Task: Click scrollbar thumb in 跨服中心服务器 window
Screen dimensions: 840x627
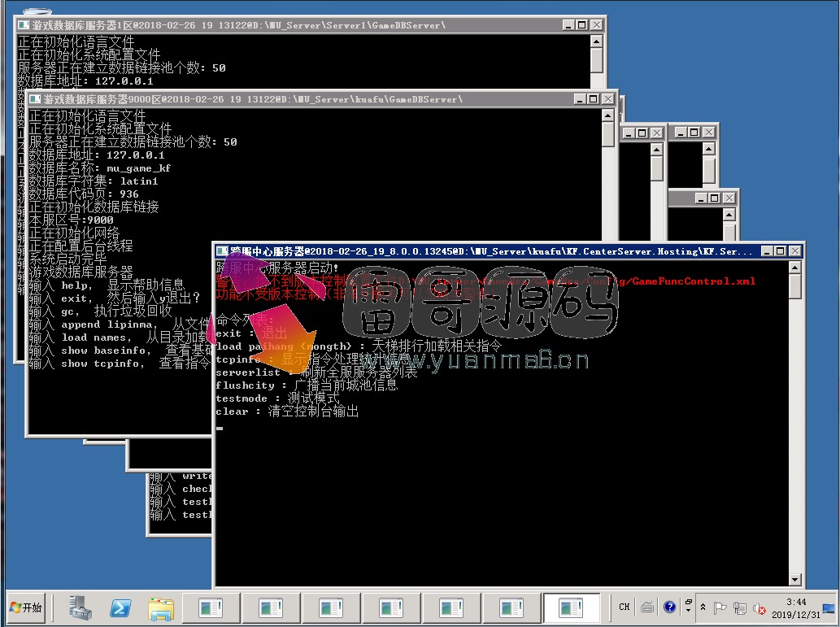Action: (x=795, y=287)
